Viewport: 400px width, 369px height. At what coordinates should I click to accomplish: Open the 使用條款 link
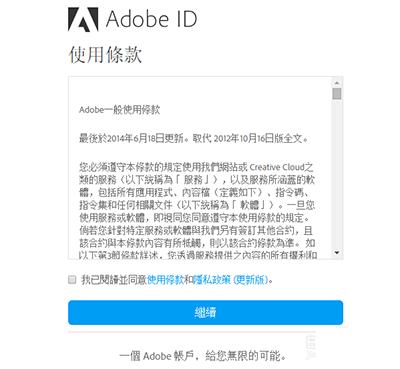point(166,280)
